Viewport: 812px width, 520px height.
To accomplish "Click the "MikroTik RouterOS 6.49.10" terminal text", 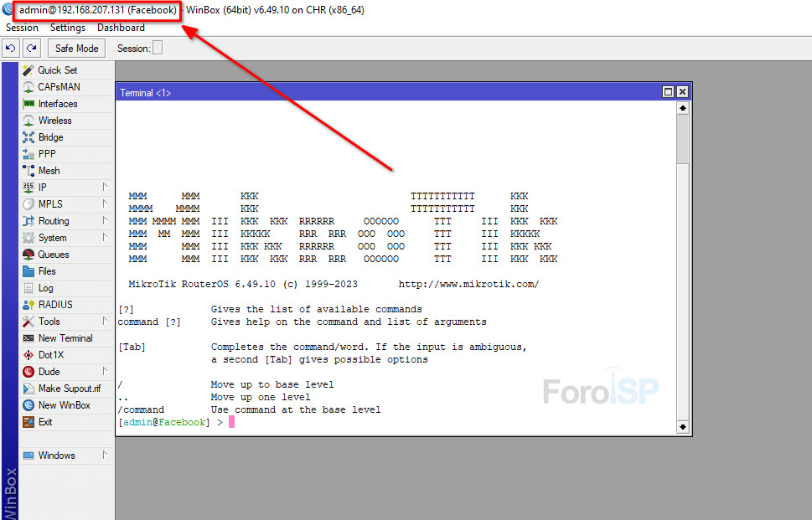I will (202, 284).
